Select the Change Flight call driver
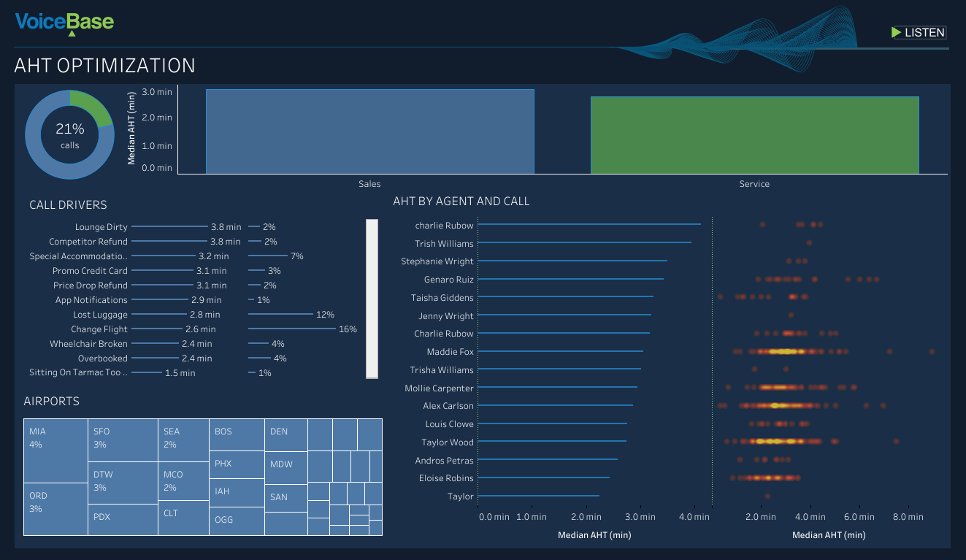Image resolution: width=966 pixels, height=560 pixels. point(99,329)
